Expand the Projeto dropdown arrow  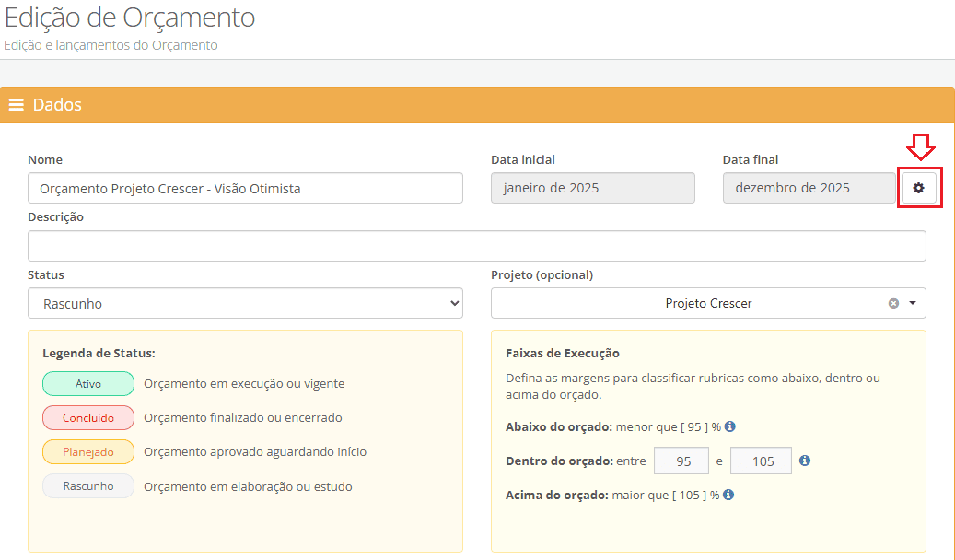point(913,303)
